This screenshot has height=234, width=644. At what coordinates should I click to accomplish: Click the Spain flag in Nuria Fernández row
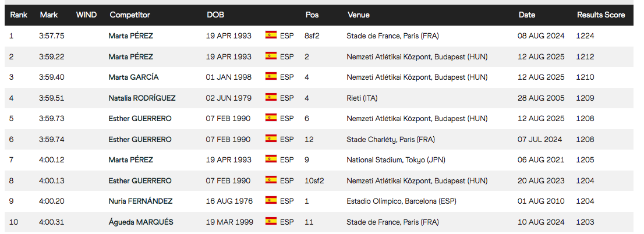[x=271, y=200]
